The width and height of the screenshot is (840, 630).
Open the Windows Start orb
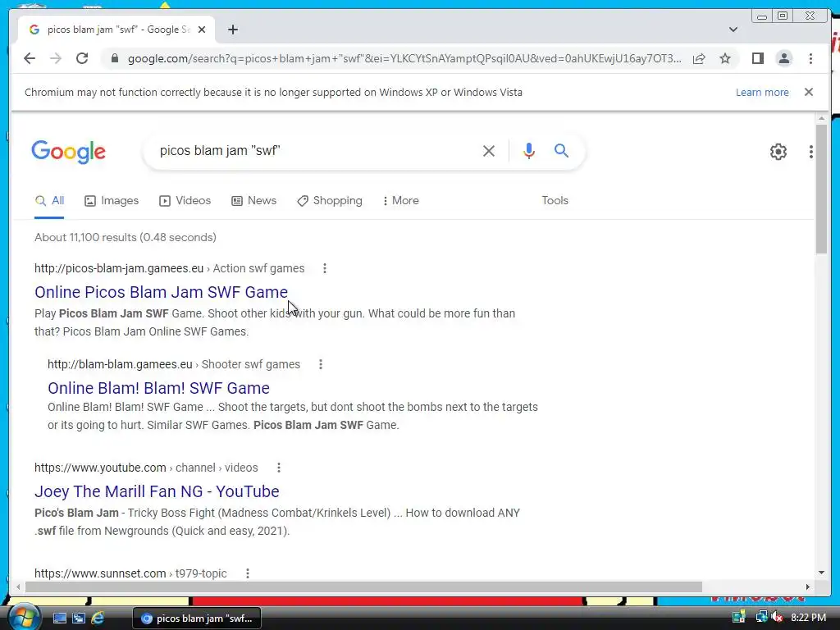pyautogui.click(x=23, y=618)
